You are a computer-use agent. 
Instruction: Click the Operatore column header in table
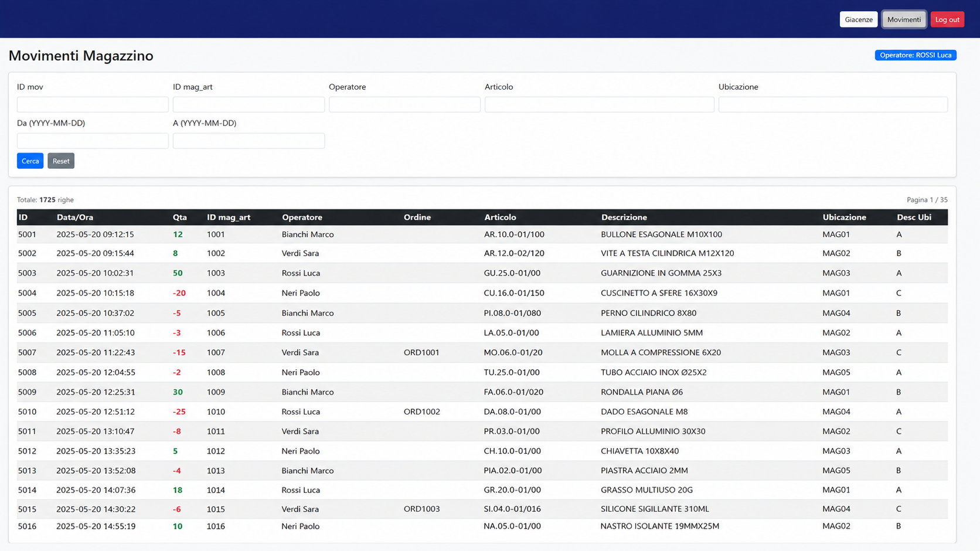(x=302, y=217)
